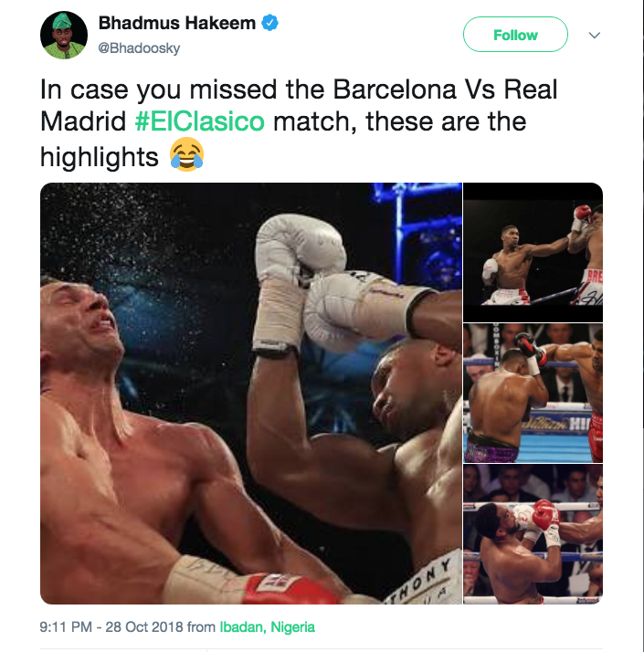Click the red glove in main photo

click(x=291, y=589)
